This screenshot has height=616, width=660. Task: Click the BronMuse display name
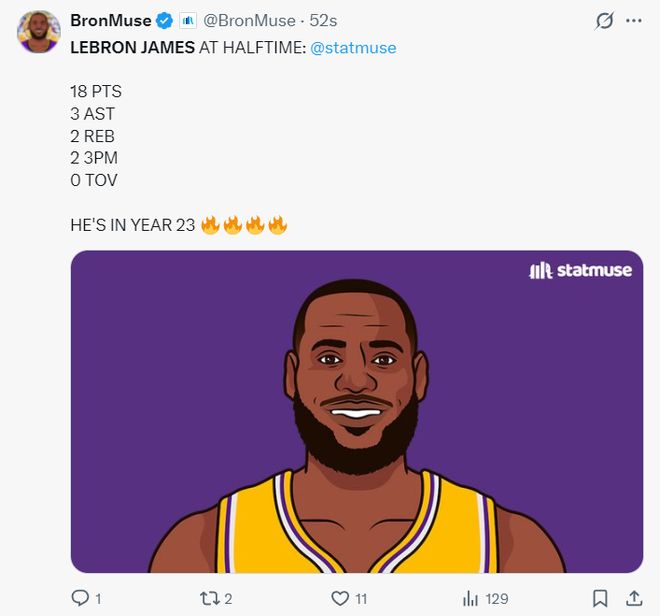click(x=110, y=21)
